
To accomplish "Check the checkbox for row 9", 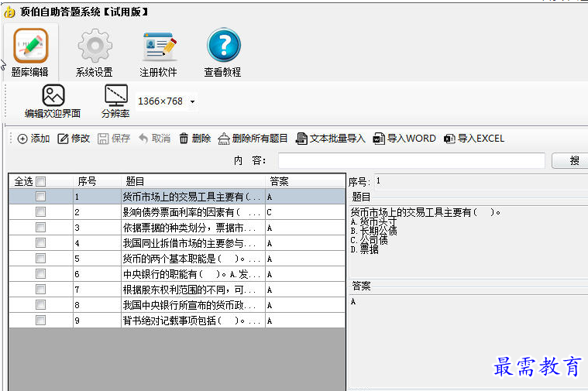I will click(x=40, y=321).
